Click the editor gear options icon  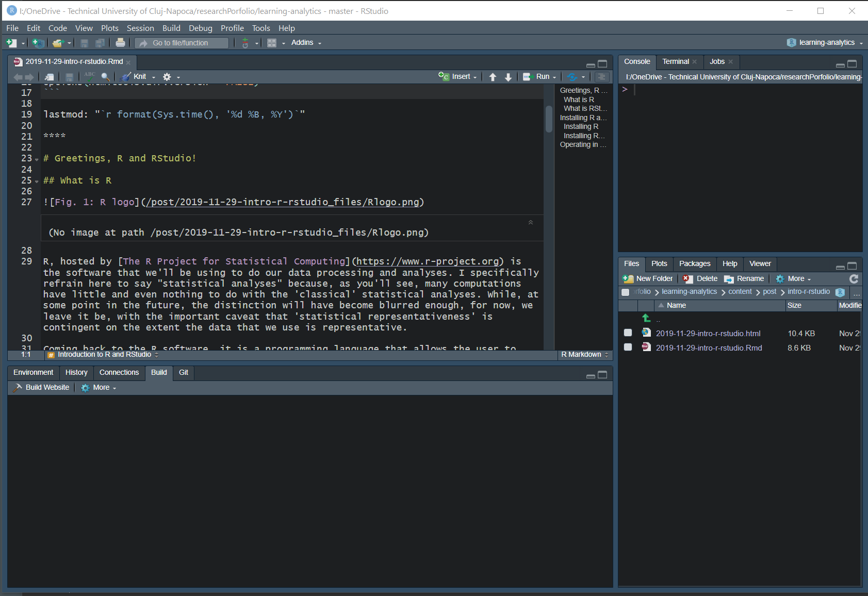[167, 77]
